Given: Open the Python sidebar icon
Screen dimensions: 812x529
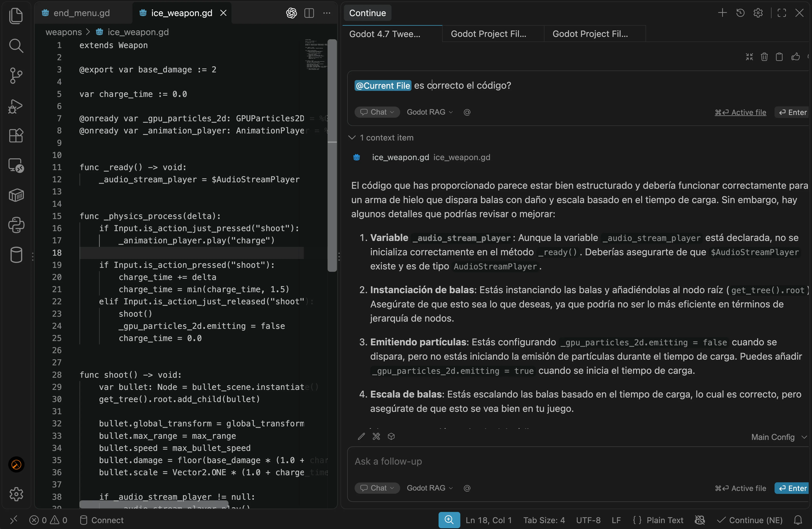Looking at the screenshot, I should pyautogui.click(x=16, y=225).
